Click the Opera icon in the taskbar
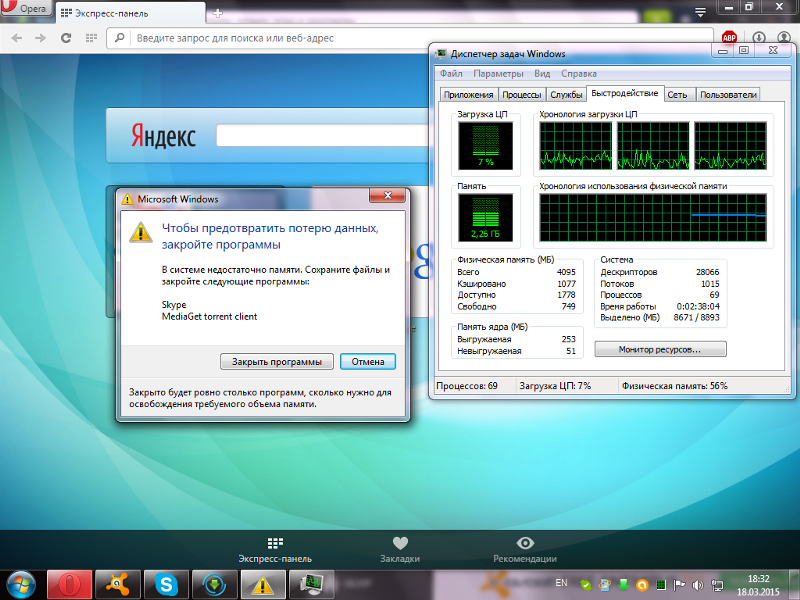The height and width of the screenshot is (600, 800). coord(69,583)
